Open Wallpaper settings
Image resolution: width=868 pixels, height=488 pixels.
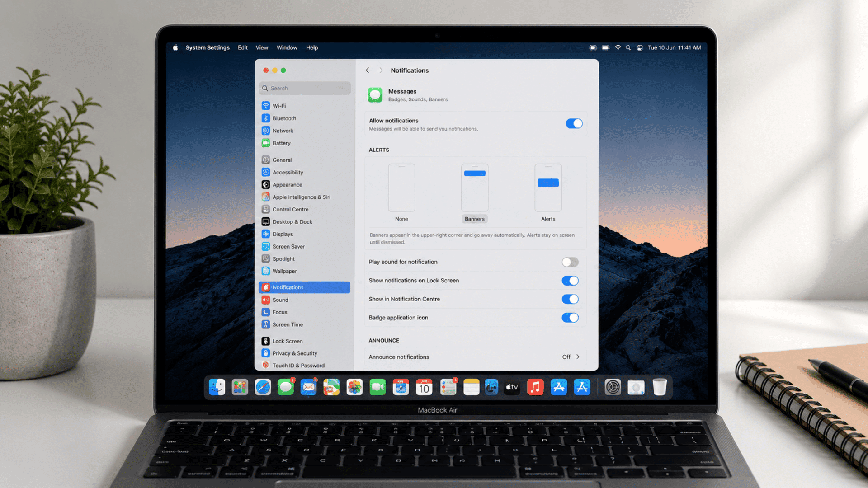304,271
